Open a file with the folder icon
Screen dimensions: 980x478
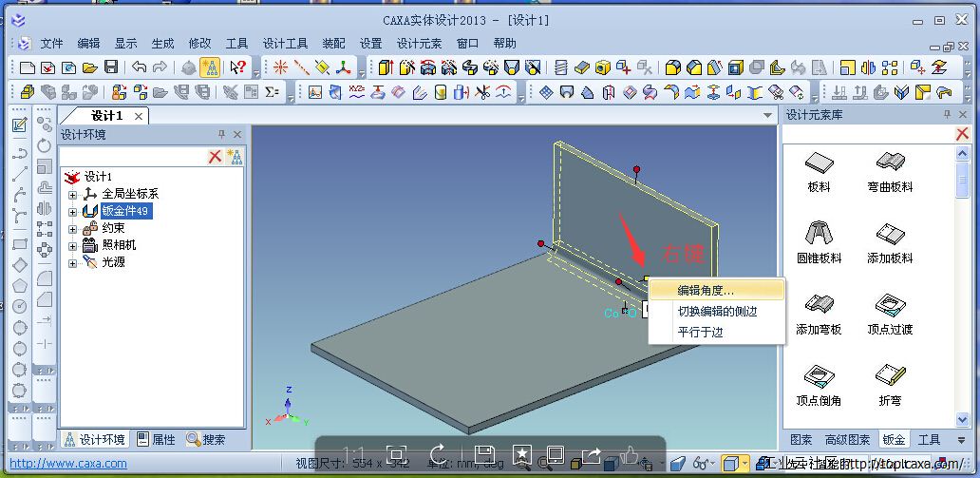90,67
